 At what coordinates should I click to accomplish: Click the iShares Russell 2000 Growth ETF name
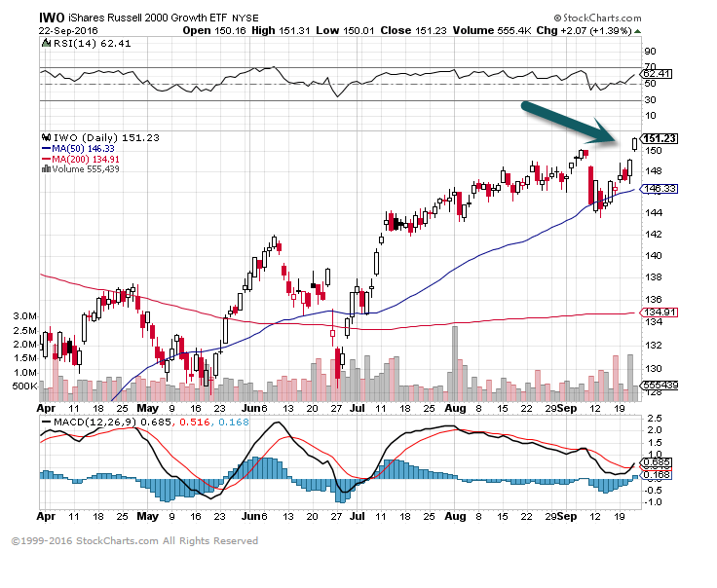[147, 18]
